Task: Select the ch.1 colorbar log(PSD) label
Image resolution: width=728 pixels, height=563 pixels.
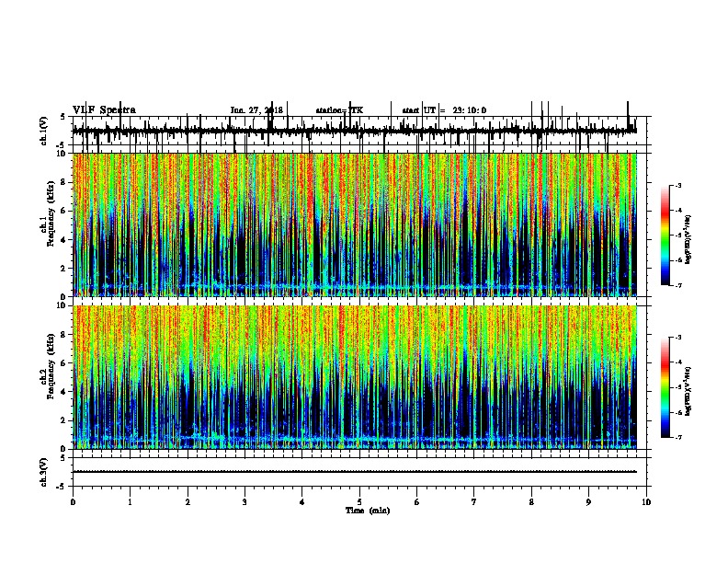Action: (x=688, y=239)
